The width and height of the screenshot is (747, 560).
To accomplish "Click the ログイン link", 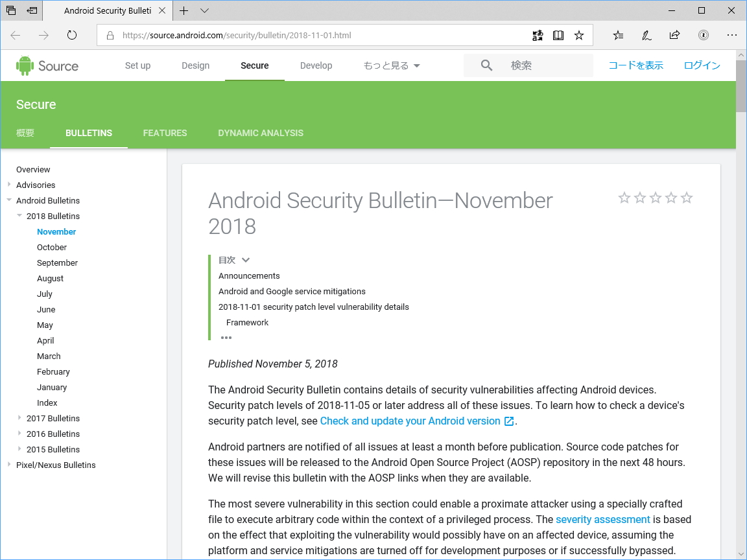I will [x=702, y=65].
